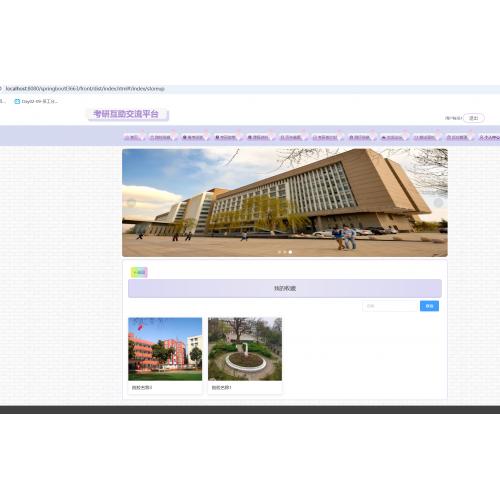This screenshot has width=500, height=500.
Task: Click the colorful back button above the title bar
Action: (x=139, y=272)
